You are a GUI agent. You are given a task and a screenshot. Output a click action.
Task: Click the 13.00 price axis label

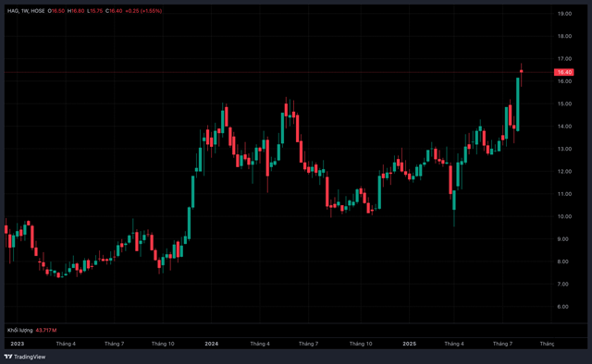coord(564,149)
